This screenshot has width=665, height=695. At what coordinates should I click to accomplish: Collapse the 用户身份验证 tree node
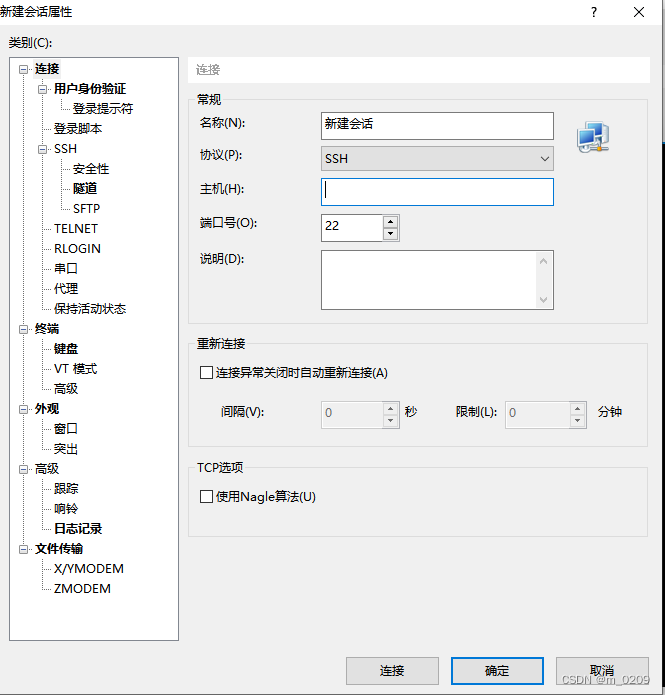[42, 89]
